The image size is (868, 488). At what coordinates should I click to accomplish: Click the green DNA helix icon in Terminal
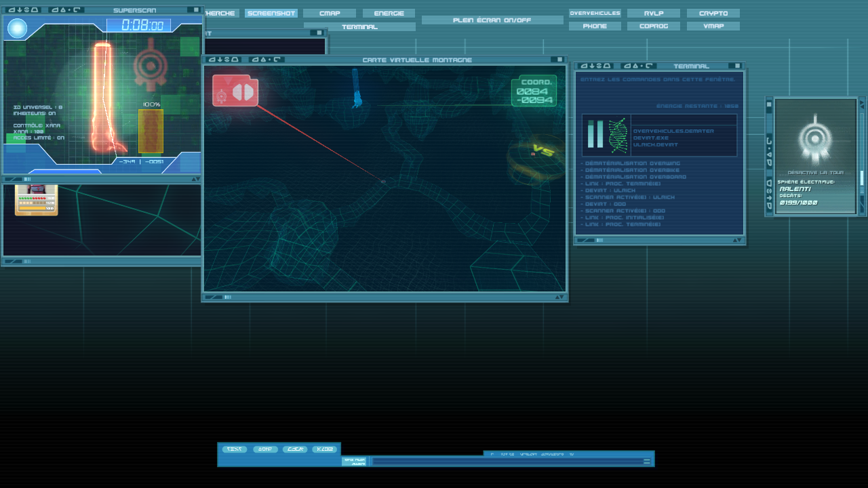click(618, 134)
